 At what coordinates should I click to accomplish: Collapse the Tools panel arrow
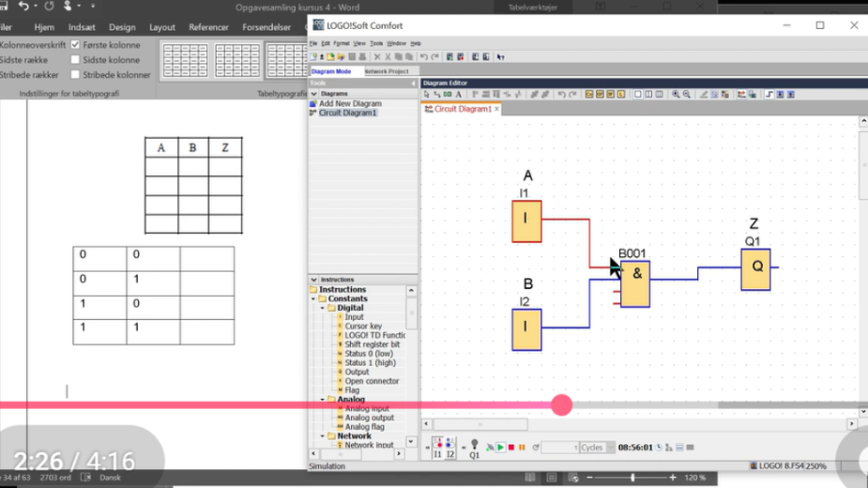(413, 84)
